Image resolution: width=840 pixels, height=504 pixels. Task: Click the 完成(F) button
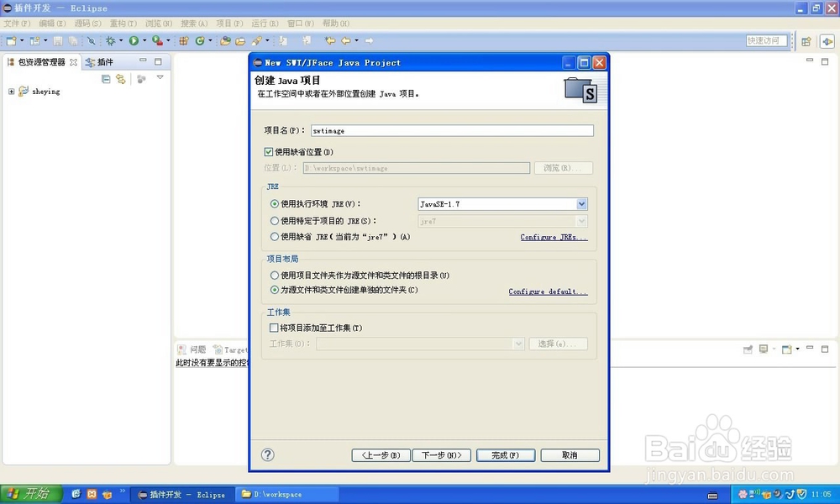(x=506, y=455)
